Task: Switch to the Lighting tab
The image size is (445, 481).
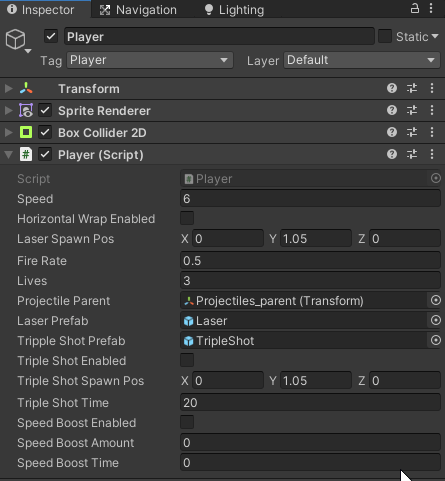Action: click(234, 10)
